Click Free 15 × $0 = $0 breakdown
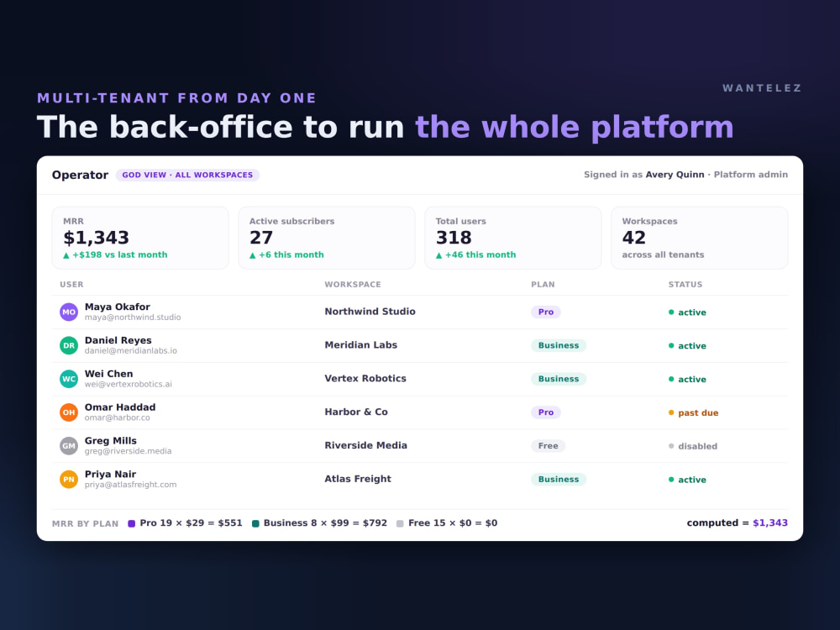Image resolution: width=840 pixels, height=630 pixels. [448, 523]
